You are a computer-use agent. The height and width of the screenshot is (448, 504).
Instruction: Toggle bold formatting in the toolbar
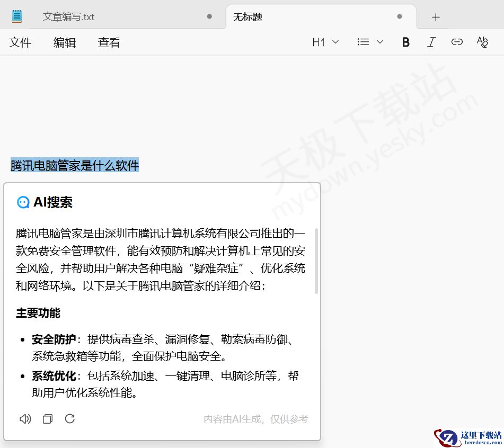[x=405, y=42]
